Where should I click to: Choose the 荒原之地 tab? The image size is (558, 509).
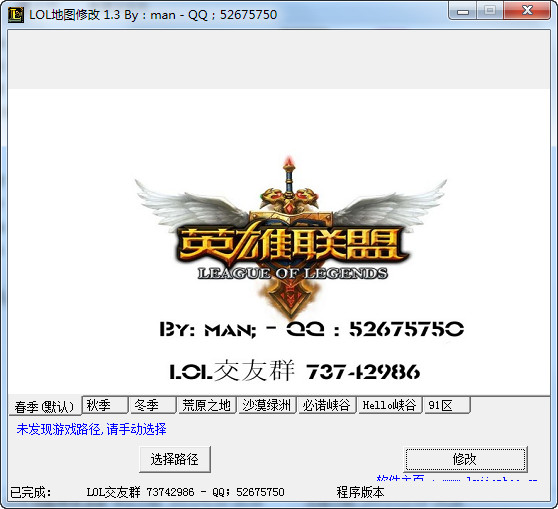(206, 405)
